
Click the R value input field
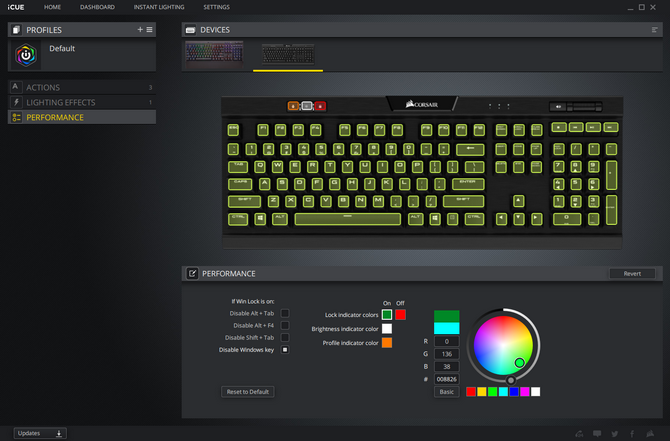tap(447, 341)
